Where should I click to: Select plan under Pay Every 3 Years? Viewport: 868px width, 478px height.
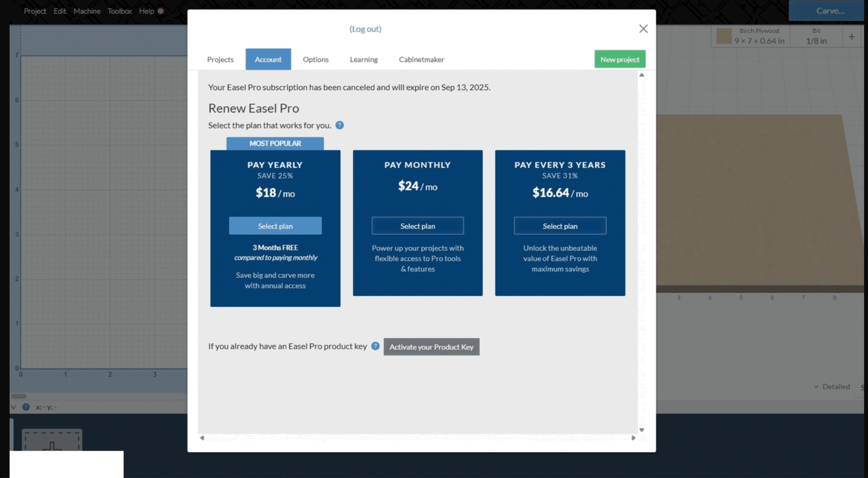point(560,226)
